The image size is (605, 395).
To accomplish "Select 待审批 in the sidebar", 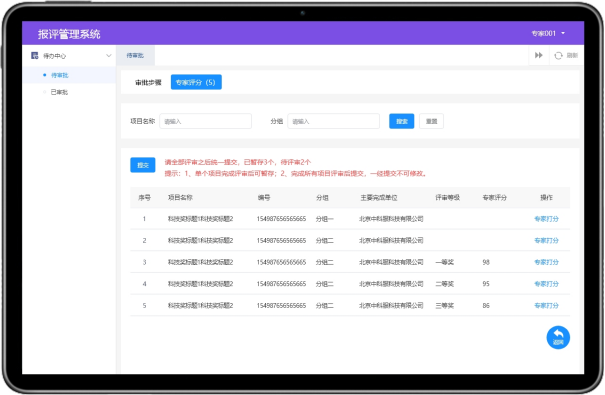I will (x=60, y=75).
